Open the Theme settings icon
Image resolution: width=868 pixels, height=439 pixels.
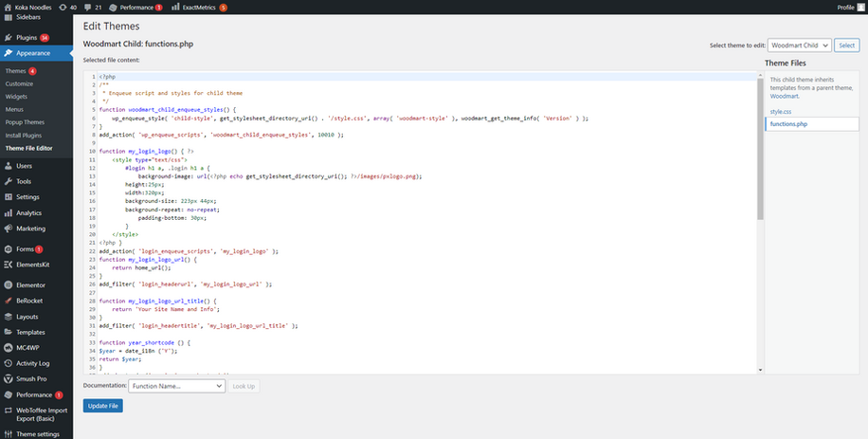click(9, 434)
